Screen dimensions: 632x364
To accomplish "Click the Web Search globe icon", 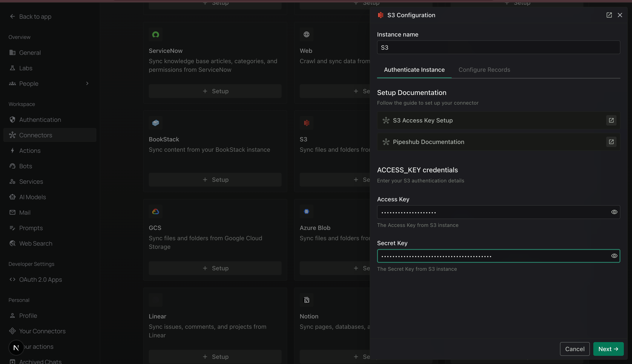I will click(12, 243).
